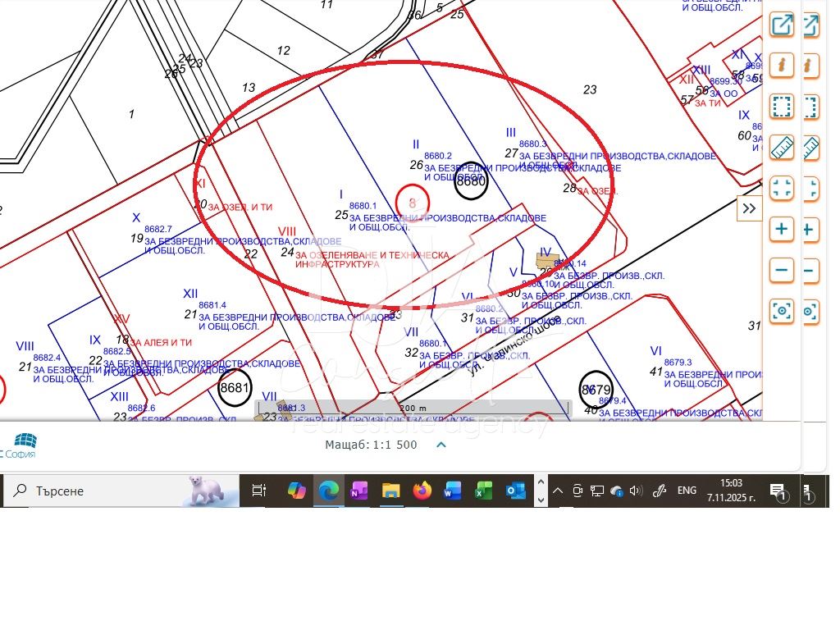Click the full extent corner-brackets icon
This screenshot has height=630, width=840.
click(782, 188)
